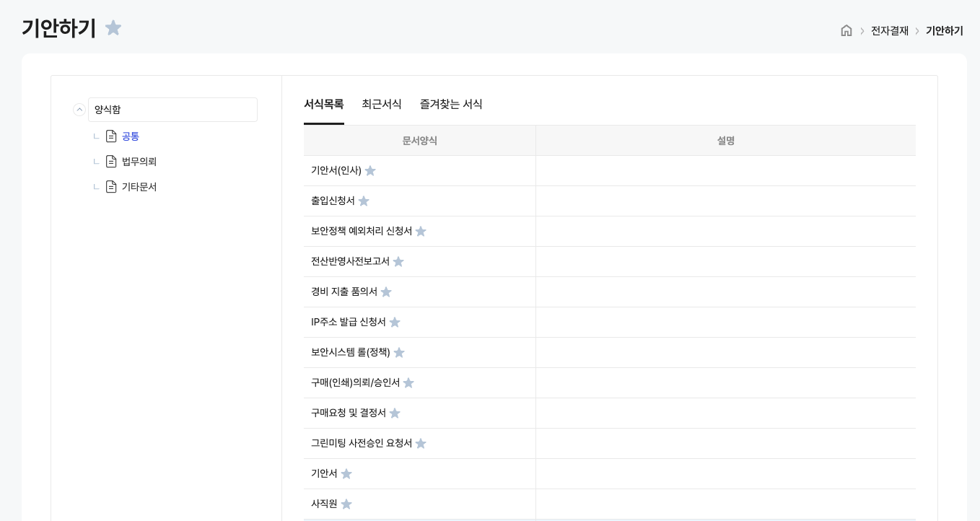The image size is (980, 521).
Task: Open the 법무의뢰 form category
Action: click(139, 162)
